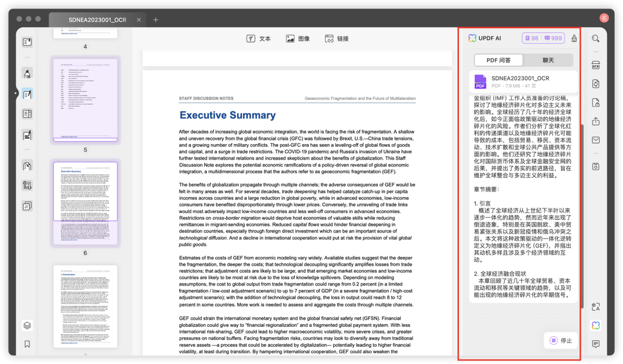This screenshot has width=623, height=364.
Task: Click the Crop Pages tool icon
Action: coord(28,186)
